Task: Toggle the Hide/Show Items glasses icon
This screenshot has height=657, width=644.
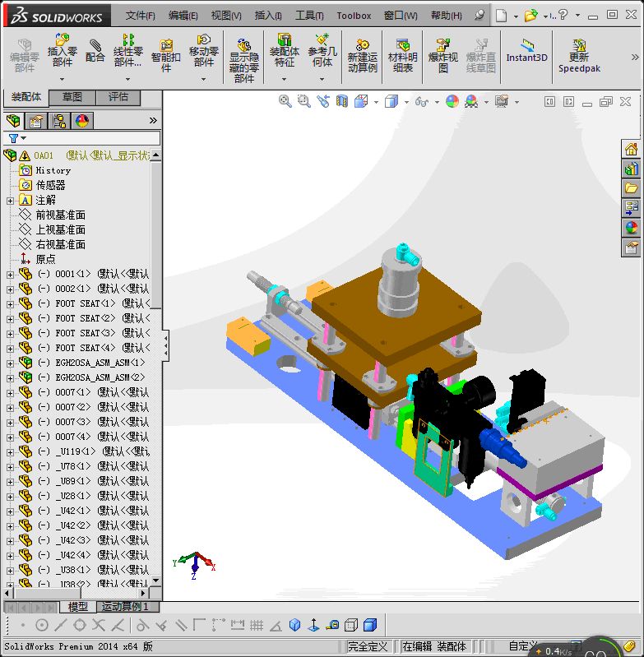Action: tap(422, 101)
